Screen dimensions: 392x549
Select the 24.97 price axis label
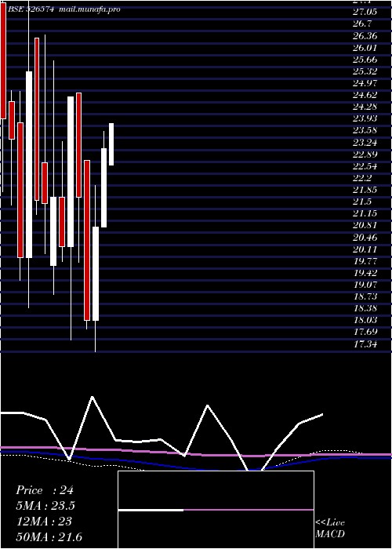[365, 83]
